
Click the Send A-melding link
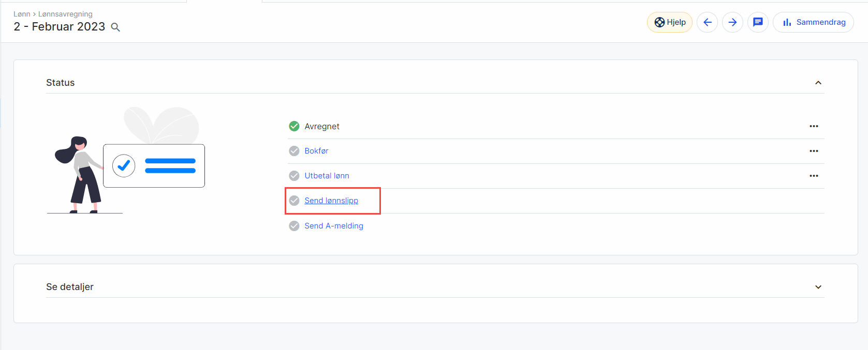(334, 226)
